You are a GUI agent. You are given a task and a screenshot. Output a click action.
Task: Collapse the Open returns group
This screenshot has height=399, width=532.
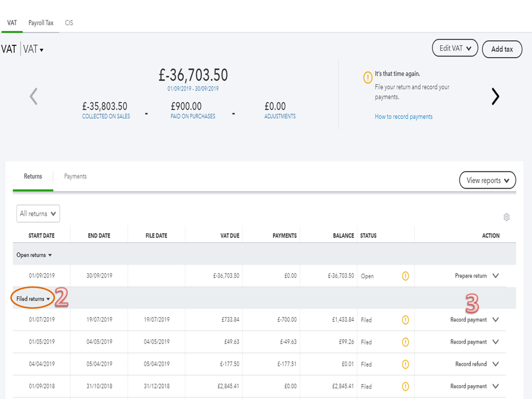34,255
